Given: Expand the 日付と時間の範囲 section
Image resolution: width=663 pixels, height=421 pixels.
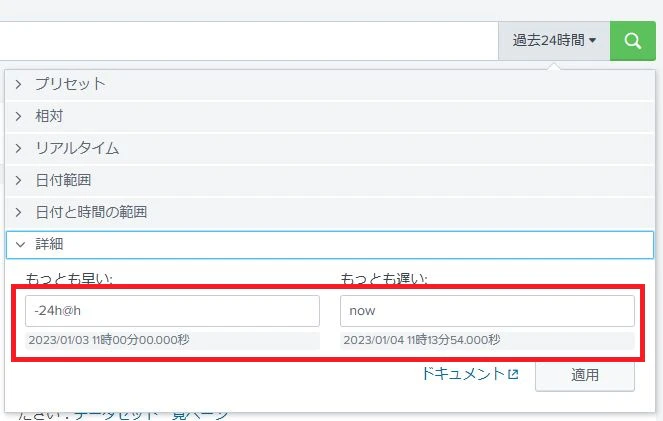Looking at the screenshot, I should tap(329, 212).
